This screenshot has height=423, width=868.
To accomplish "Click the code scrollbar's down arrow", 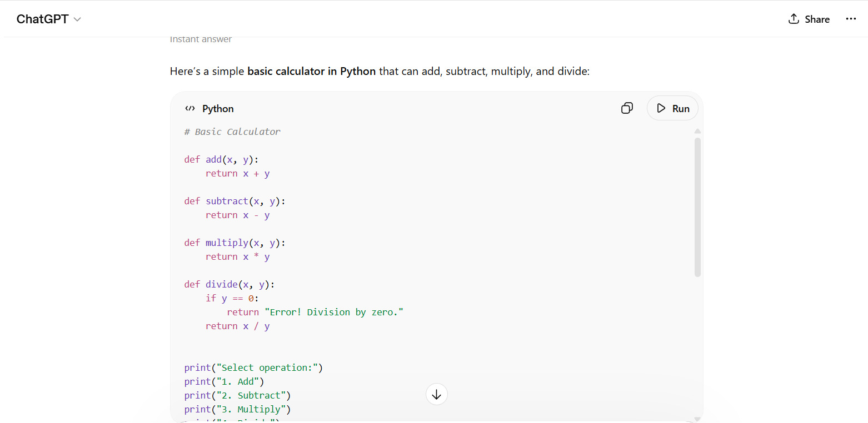I will pyautogui.click(x=697, y=419).
